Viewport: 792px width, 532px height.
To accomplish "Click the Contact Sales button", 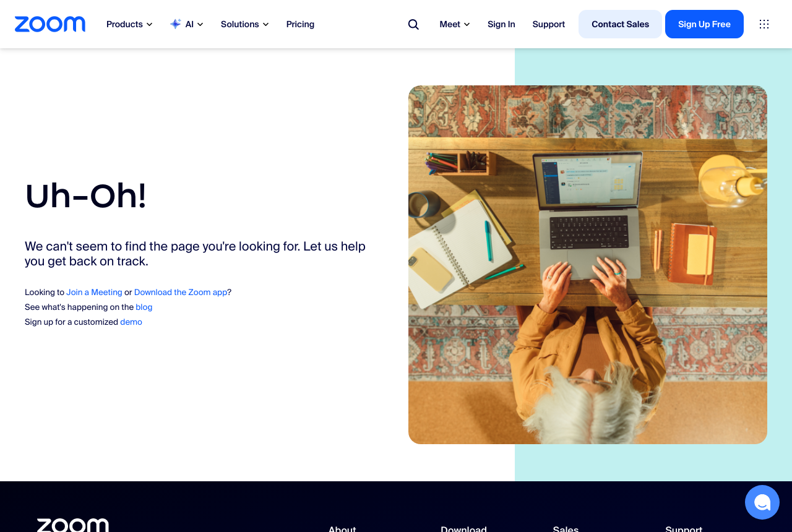I will [x=620, y=24].
